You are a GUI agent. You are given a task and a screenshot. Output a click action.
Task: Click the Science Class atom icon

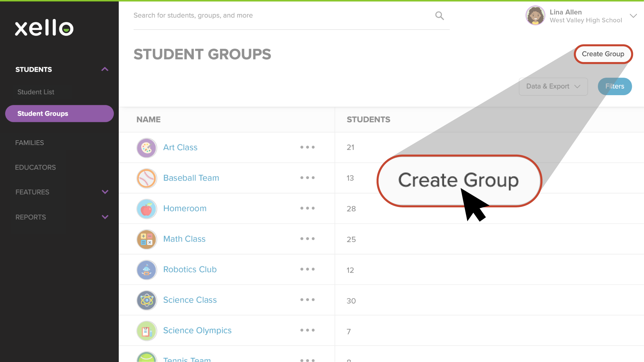tap(146, 300)
